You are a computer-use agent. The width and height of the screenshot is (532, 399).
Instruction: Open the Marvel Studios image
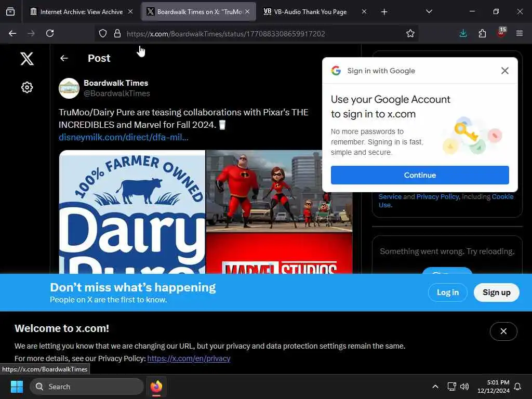point(279,254)
